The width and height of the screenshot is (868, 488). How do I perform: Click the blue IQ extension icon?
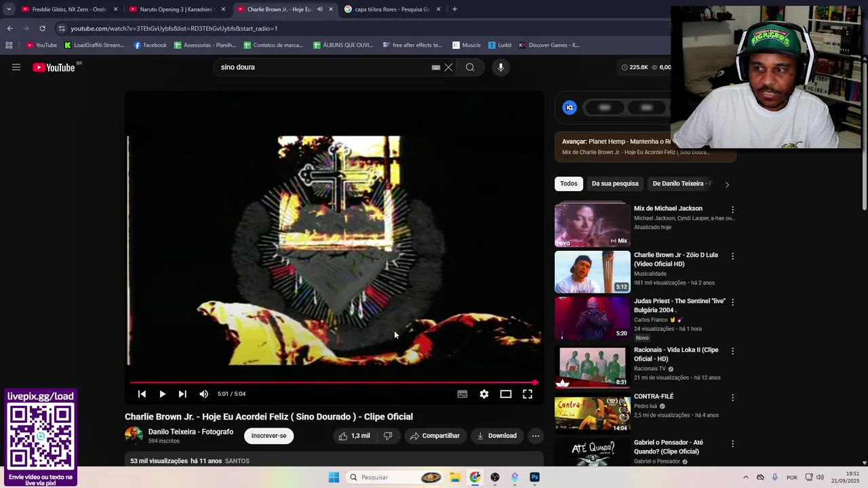point(570,107)
